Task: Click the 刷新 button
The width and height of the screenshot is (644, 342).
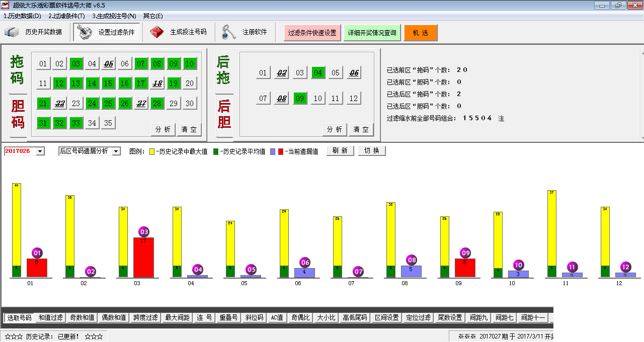Action: tap(341, 151)
